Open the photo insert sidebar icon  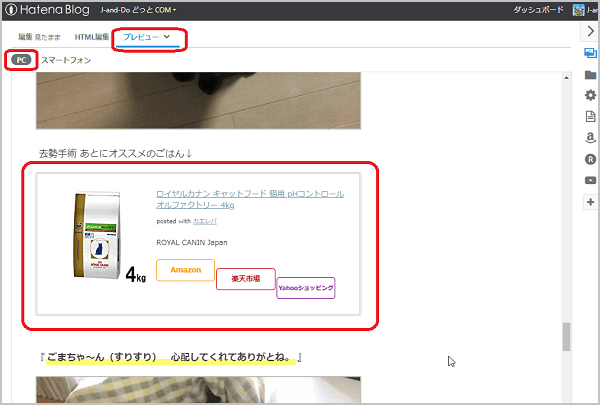(x=590, y=53)
